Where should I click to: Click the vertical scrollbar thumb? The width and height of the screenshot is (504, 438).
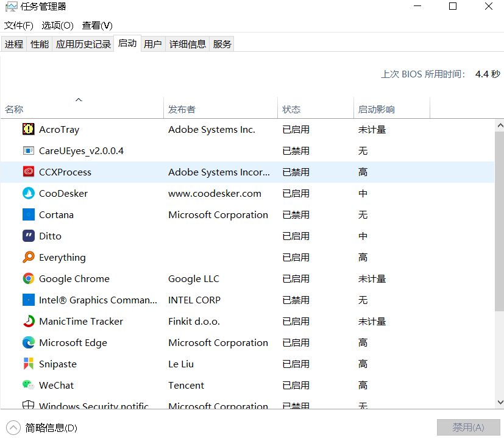pyautogui.click(x=500, y=221)
